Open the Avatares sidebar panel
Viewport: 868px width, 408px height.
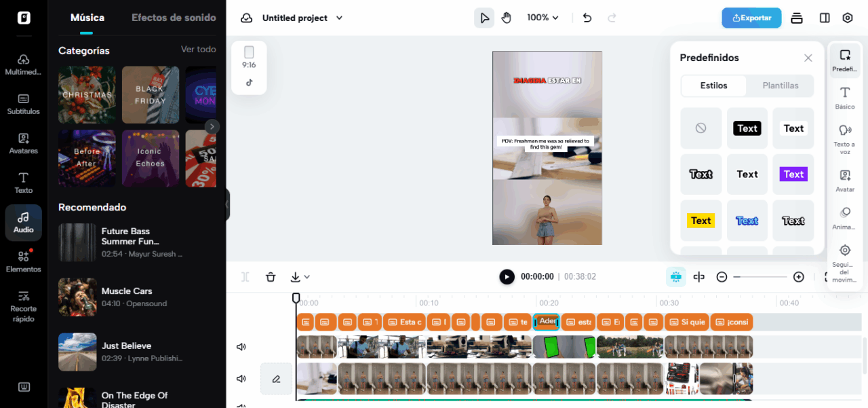[x=24, y=143]
